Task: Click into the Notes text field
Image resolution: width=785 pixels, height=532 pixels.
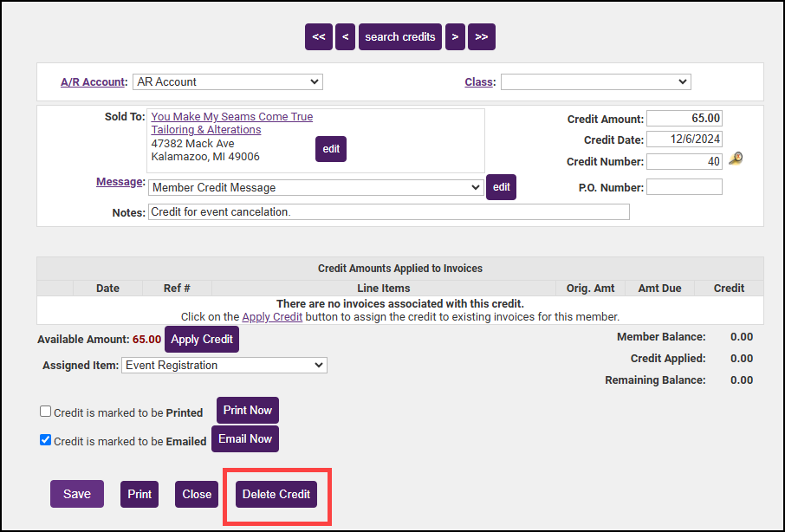Action: [x=388, y=212]
